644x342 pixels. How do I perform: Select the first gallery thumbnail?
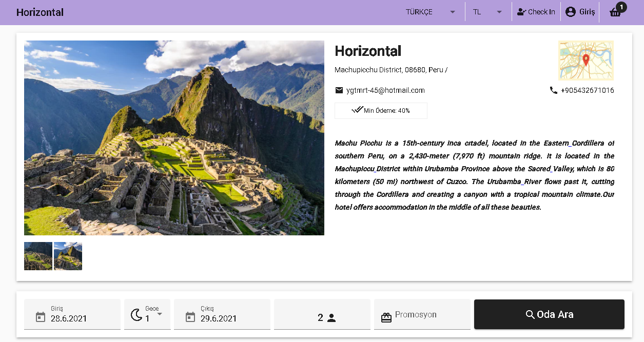tap(38, 256)
